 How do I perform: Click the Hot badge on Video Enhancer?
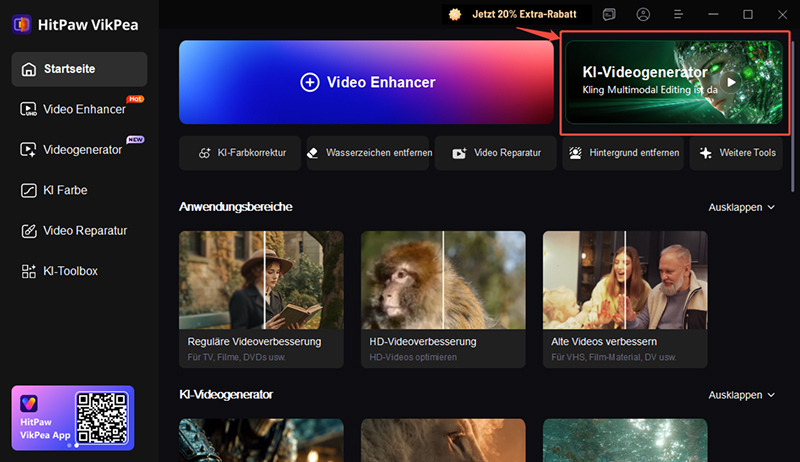click(135, 99)
